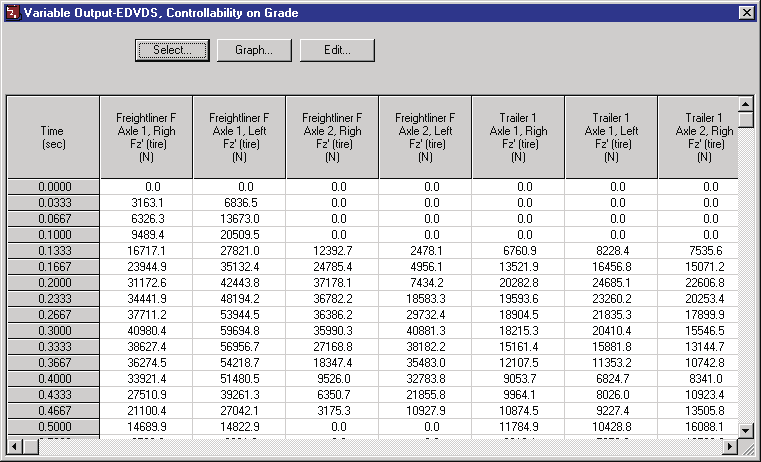Click cell value 56956.7

pos(240,347)
